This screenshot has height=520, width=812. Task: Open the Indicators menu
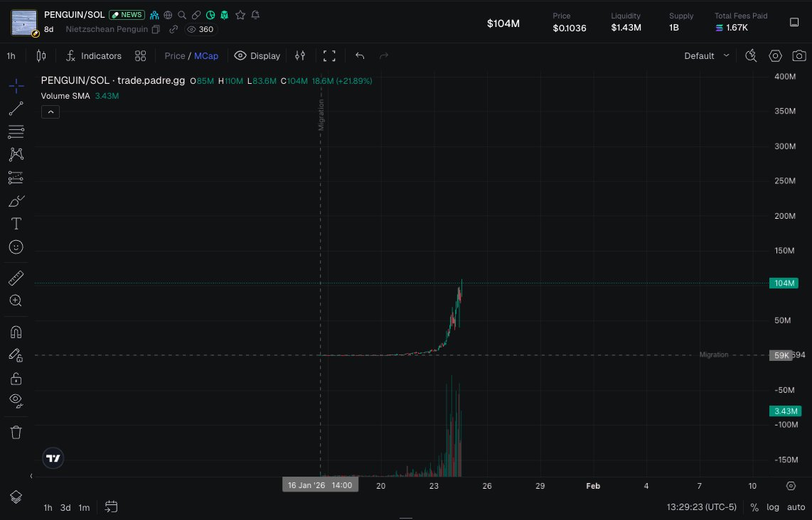click(94, 56)
